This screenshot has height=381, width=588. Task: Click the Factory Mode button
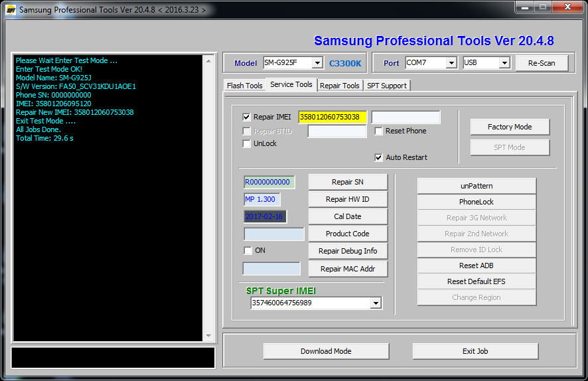click(510, 127)
